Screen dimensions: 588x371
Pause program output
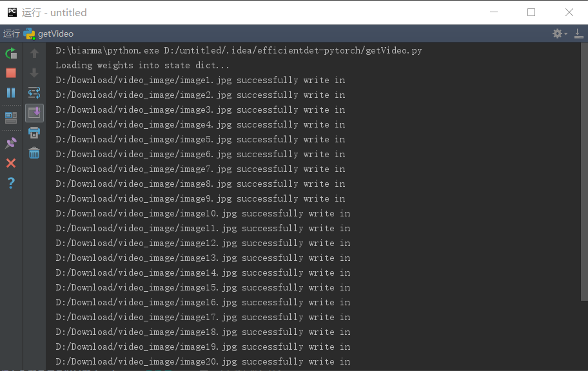click(11, 93)
